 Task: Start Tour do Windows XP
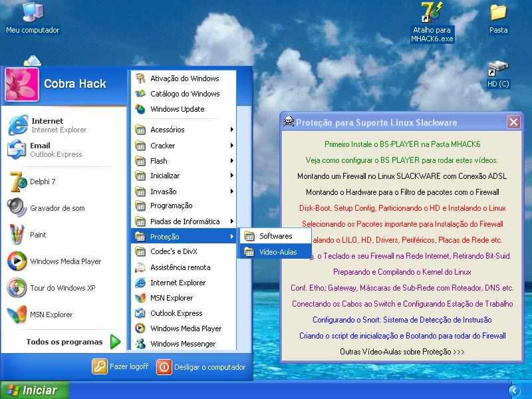(x=62, y=288)
